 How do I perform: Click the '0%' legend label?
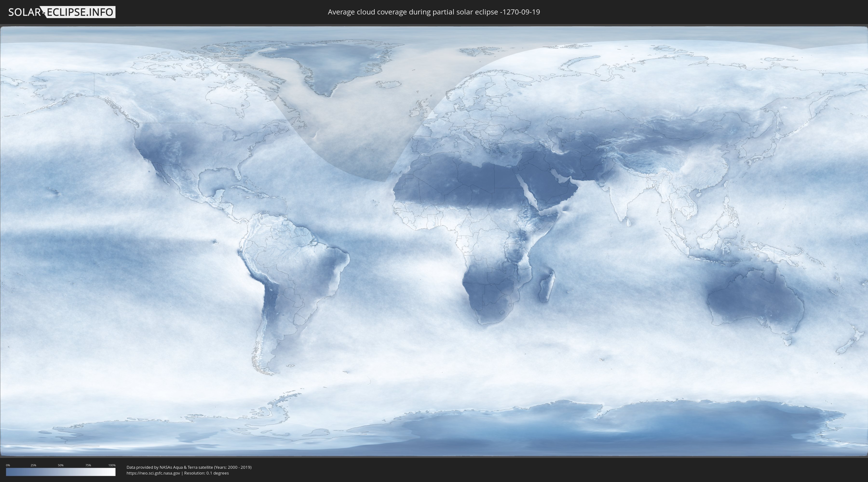click(8, 465)
